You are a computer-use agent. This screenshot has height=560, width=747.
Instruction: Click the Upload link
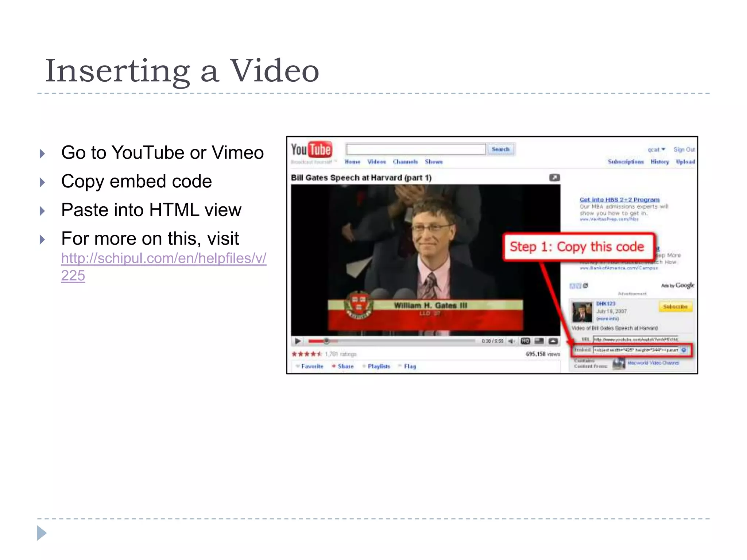685,162
